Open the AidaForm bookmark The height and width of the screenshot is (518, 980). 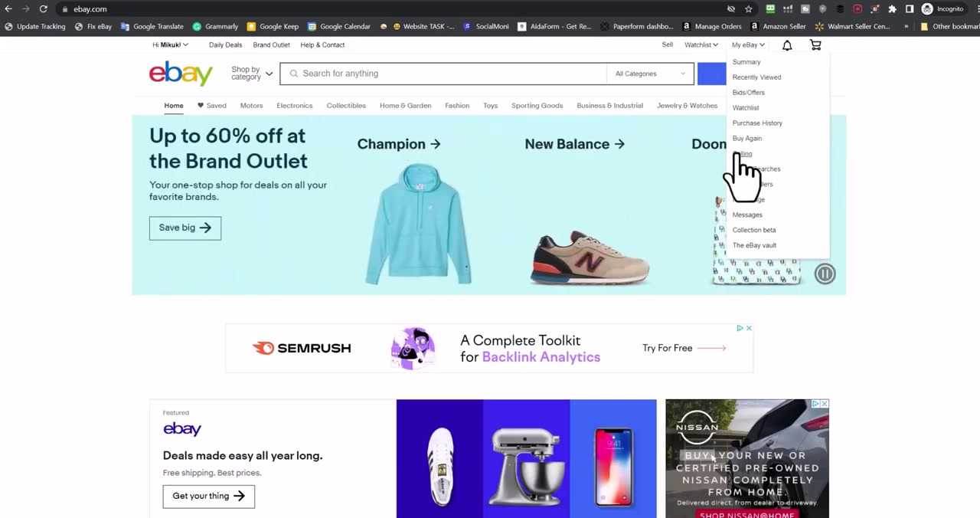point(555,27)
